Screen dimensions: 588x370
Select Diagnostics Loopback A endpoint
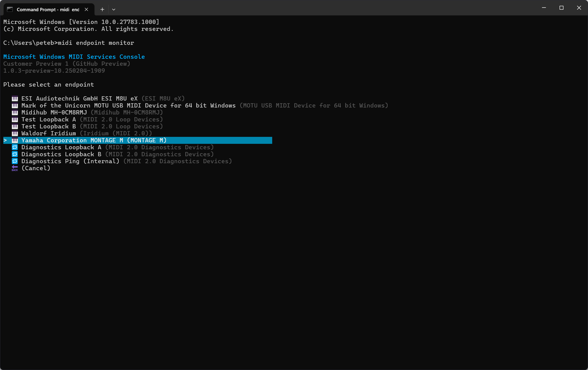click(117, 147)
